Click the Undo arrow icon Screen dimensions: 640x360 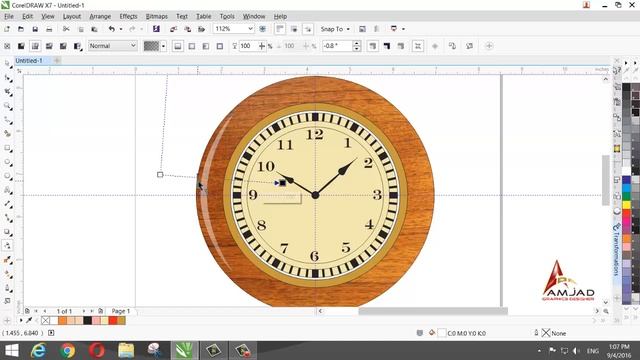point(111,29)
